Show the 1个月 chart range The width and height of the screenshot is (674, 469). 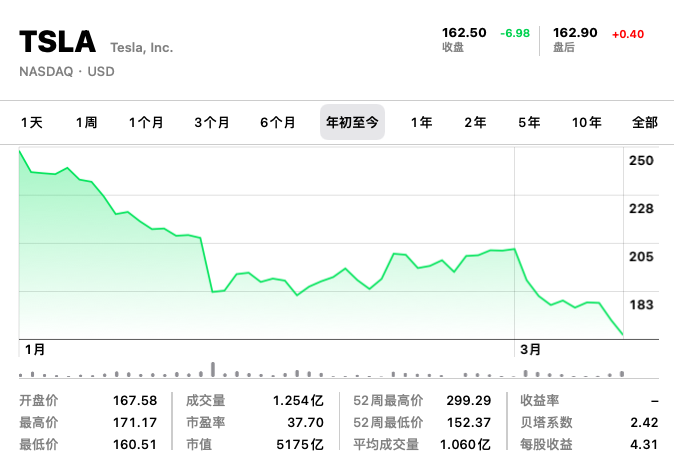(146, 123)
